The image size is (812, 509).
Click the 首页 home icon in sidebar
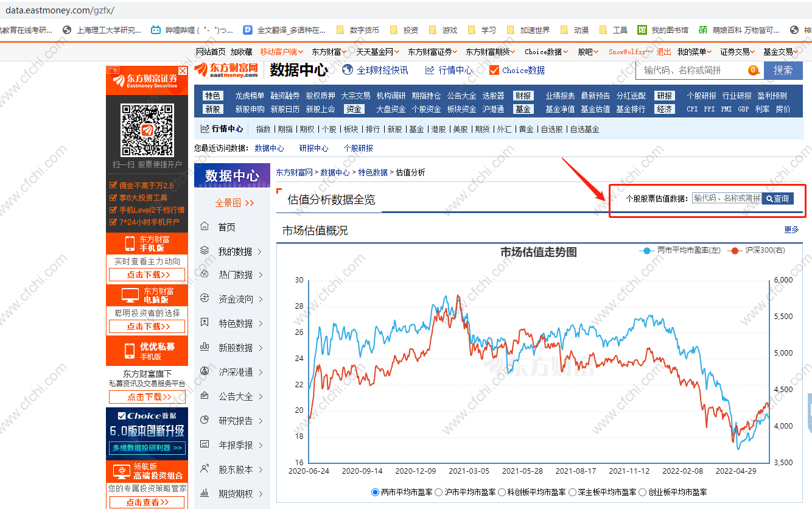[x=205, y=226]
